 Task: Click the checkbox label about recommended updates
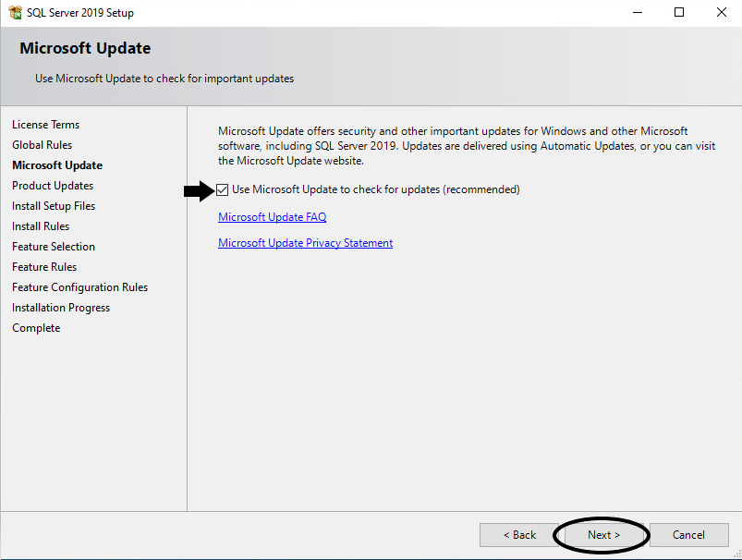376,189
